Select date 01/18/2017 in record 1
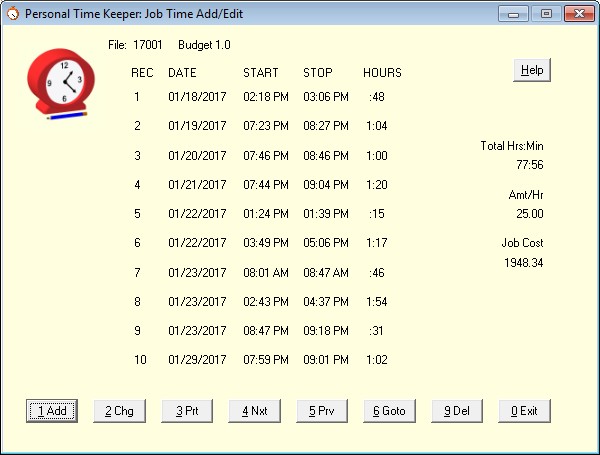Screen dimensions: 600x455 197,97
